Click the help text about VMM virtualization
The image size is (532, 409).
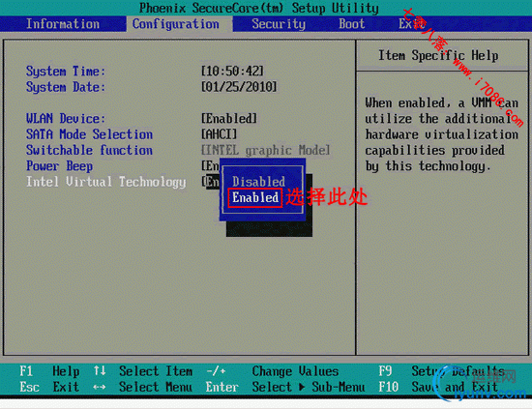tap(442, 134)
